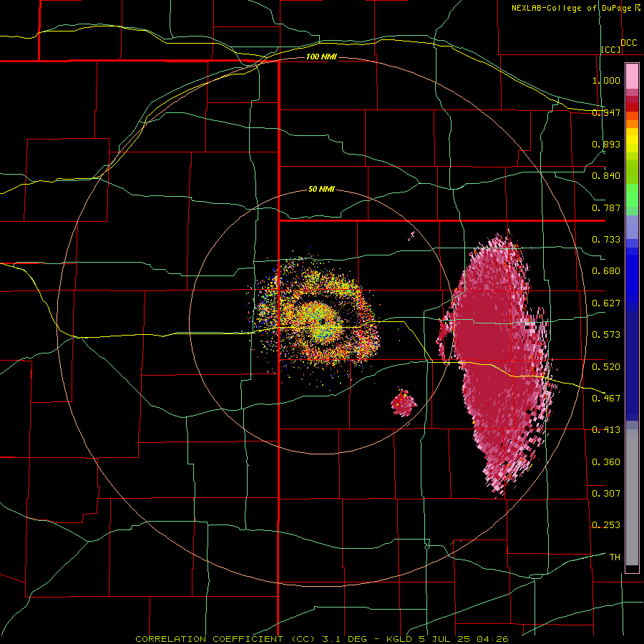Click the 0.680 value on the color scale
Screen dimensions: 644x644
606,271
